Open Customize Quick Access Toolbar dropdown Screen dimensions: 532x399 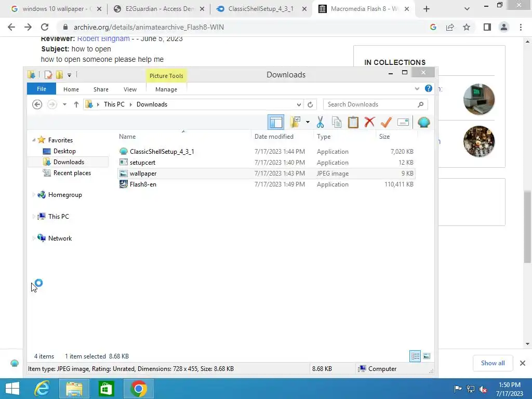click(x=69, y=75)
